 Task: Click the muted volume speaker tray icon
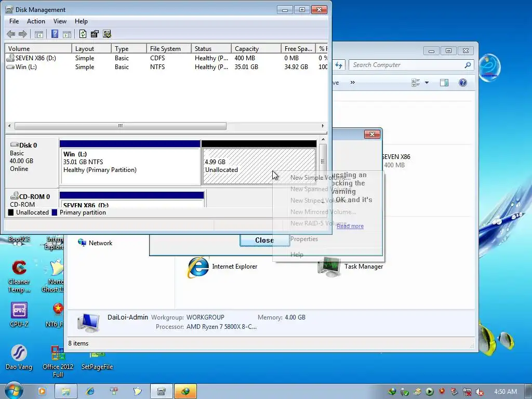[x=480, y=392]
